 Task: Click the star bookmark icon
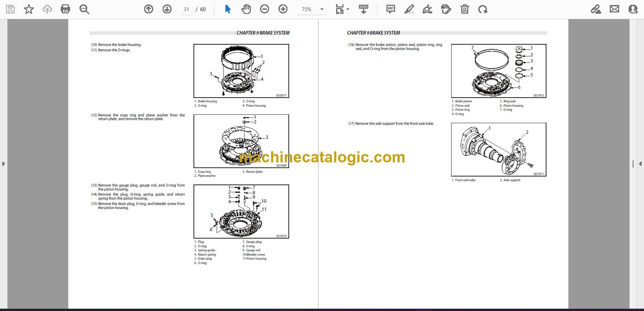tap(29, 9)
